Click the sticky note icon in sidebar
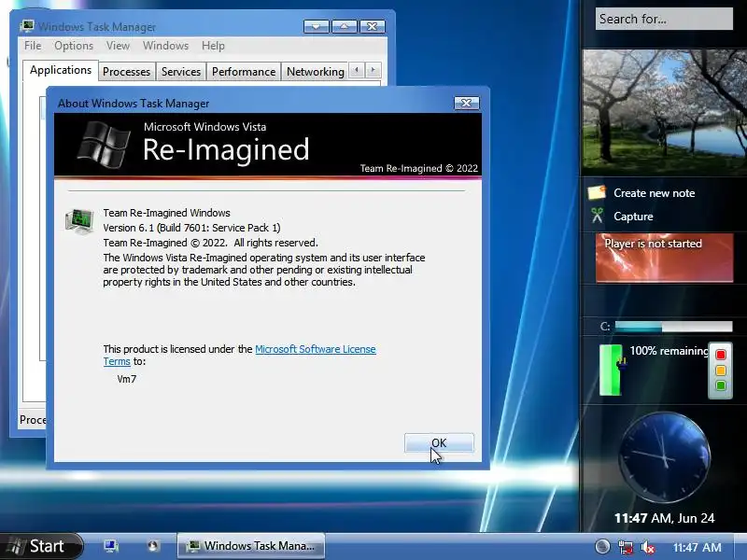Viewport: 747px width, 560px height. [597, 192]
